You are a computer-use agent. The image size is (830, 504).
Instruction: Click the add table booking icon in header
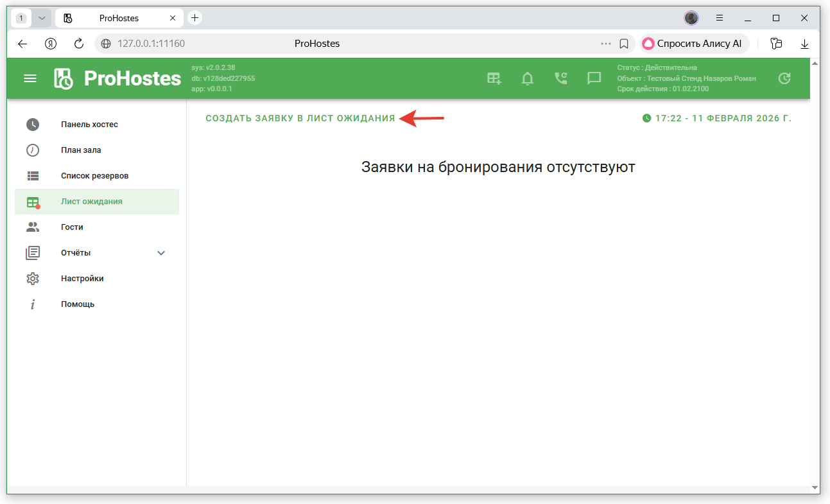pos(494,78)
